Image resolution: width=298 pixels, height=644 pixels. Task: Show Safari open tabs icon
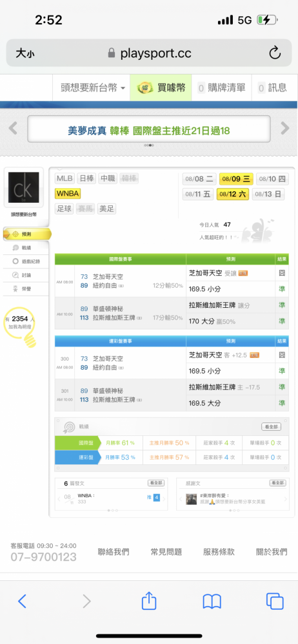[275, 601]
